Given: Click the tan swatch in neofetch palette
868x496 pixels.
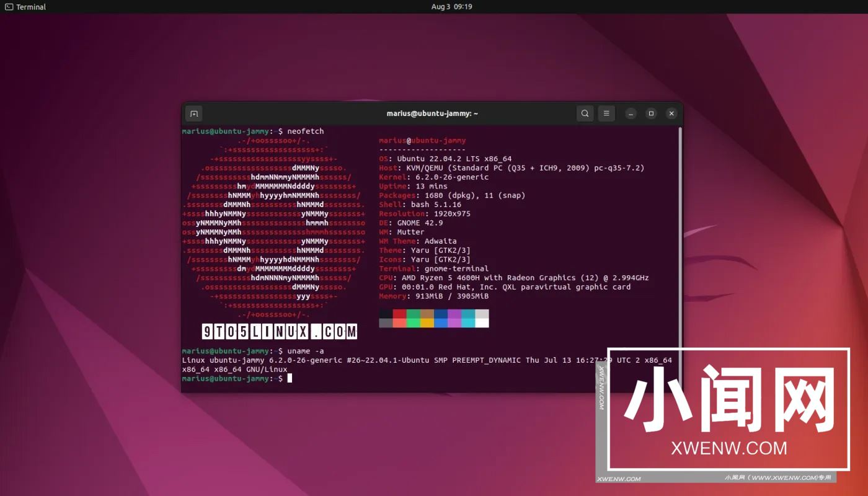Looking at the screenshot, I should tap(427, 314).
